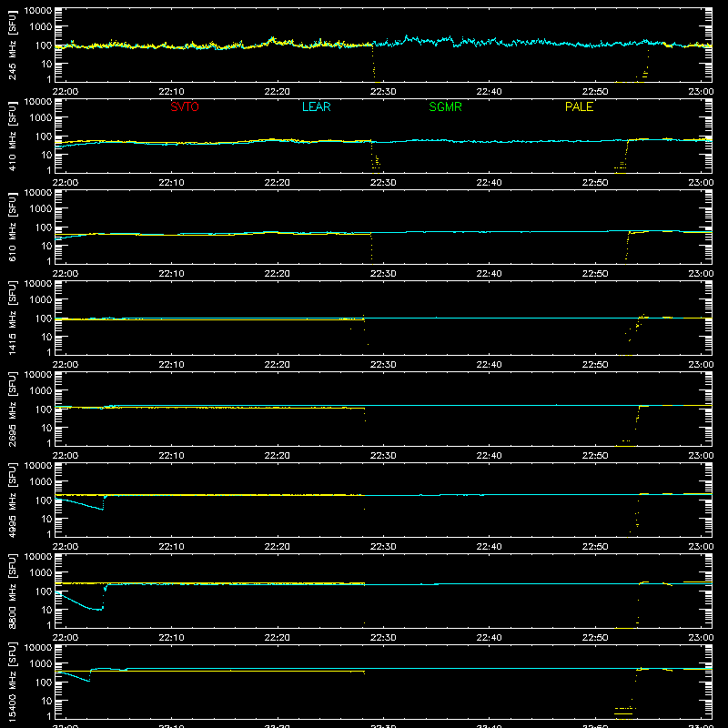Click 10000 y-axis value on 245 MHz plot
The image size is (728, 728).
(x=37, y=11)
